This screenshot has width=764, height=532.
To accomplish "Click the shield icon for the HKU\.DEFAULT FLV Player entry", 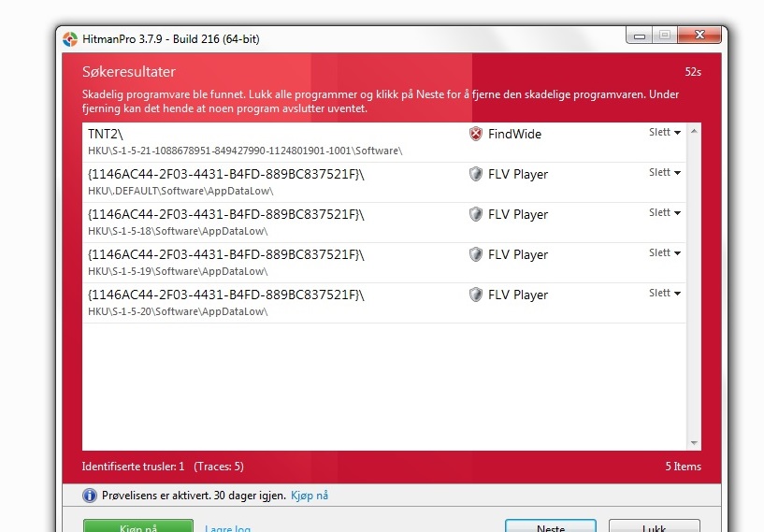I will coord(476,174).
